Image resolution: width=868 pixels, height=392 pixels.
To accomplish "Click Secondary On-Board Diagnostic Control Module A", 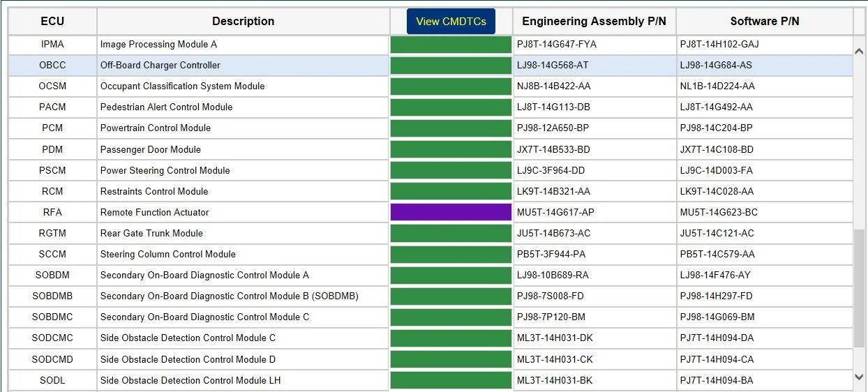I will point(204,275).
